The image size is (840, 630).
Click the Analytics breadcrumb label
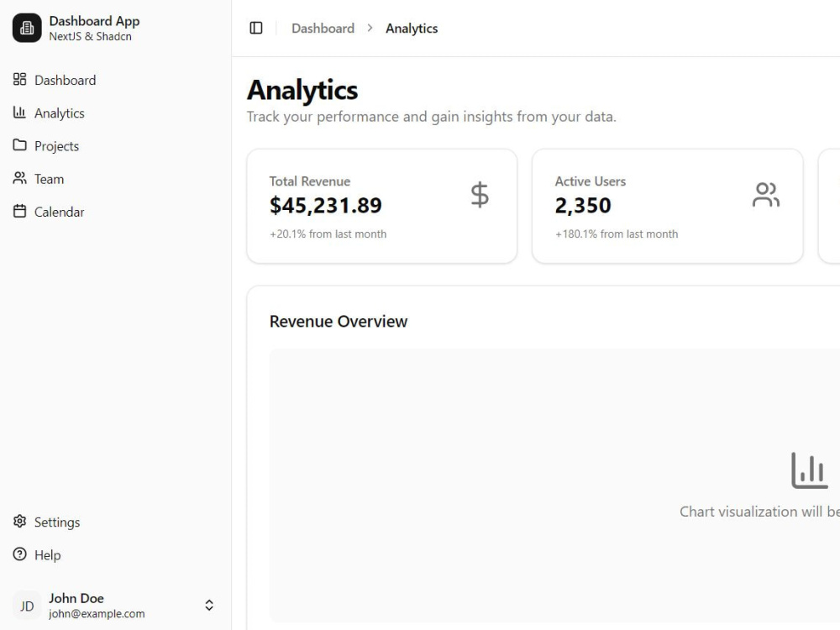[x=412, y=29]
